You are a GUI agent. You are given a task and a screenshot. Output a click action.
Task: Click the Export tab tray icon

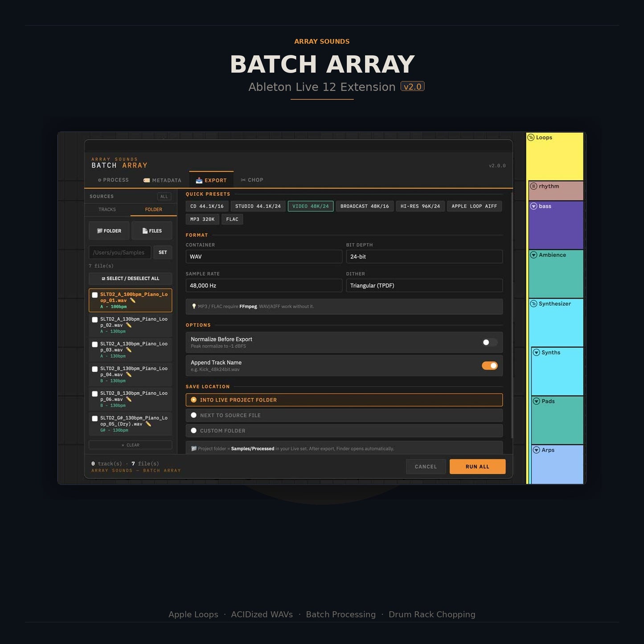199,180
